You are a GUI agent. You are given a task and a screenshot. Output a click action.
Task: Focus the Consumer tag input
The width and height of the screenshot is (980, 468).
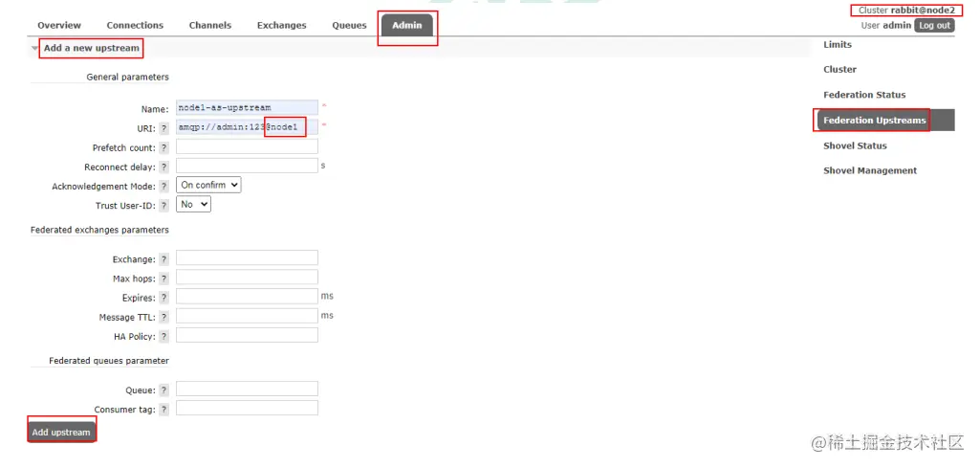tap(247, 409)
